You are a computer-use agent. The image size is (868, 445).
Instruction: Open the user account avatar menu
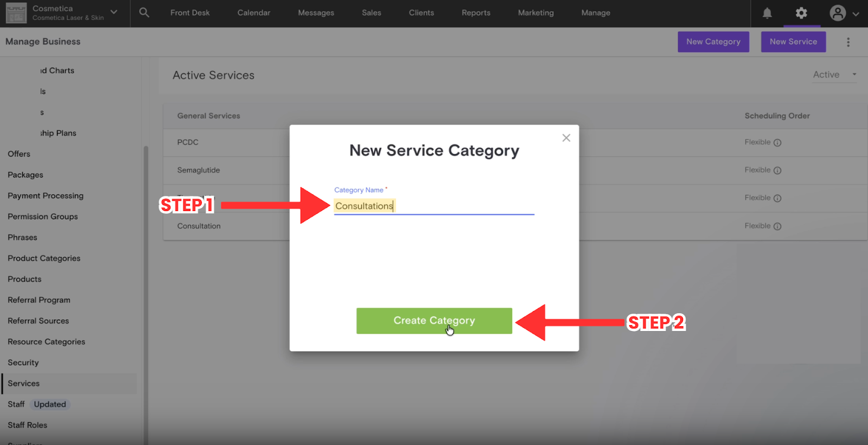[x=838, y=13]
